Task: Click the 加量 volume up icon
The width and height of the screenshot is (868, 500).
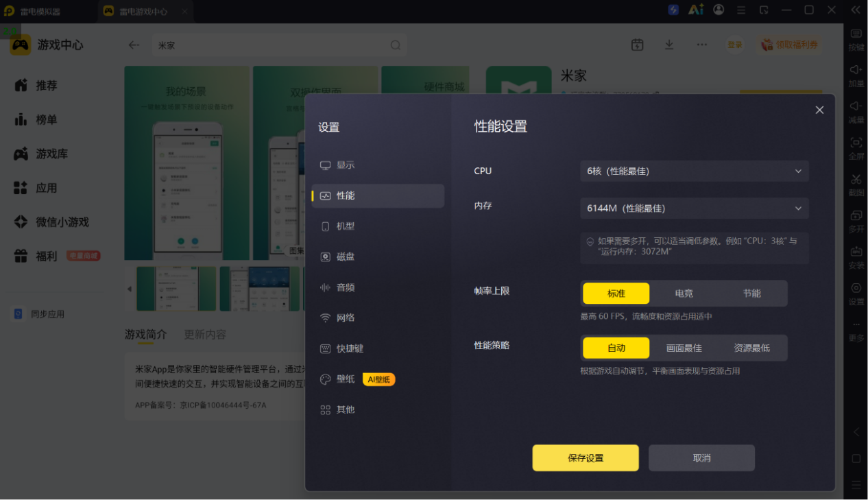Action: tap(856, 76)
